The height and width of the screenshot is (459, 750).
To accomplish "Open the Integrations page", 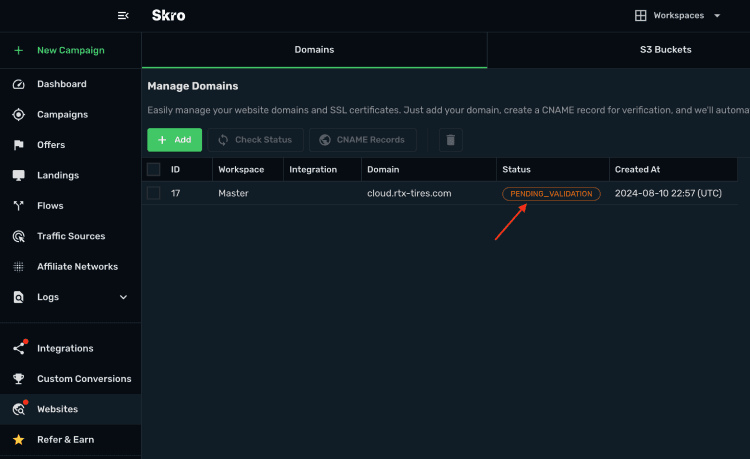I will (66, 349).
